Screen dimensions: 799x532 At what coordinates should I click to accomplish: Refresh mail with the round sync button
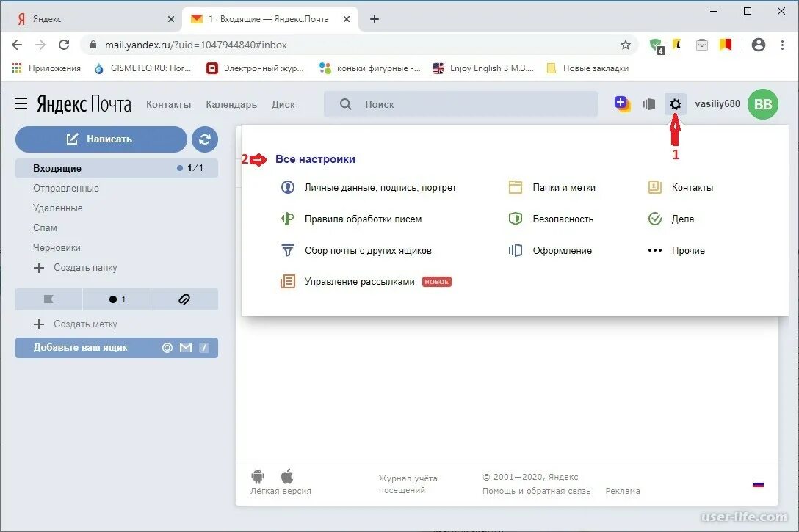tap(205, 139)
